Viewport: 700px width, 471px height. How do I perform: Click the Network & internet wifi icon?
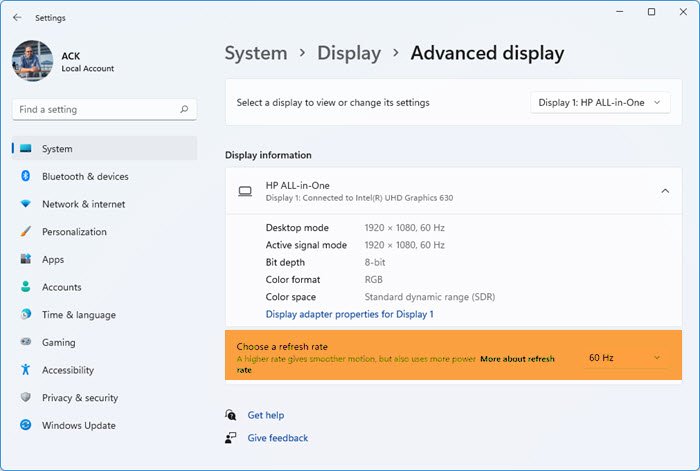point(26,204)
